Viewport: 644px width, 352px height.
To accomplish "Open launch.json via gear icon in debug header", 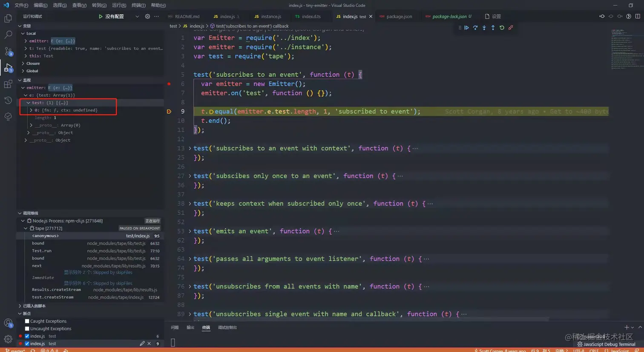I will click(x=147, y=17).
